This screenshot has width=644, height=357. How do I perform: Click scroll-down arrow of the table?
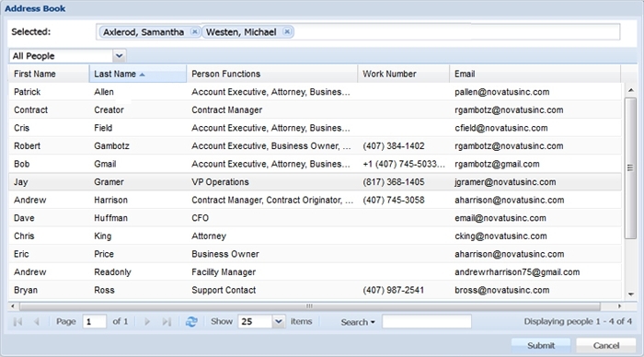[631, 294]
